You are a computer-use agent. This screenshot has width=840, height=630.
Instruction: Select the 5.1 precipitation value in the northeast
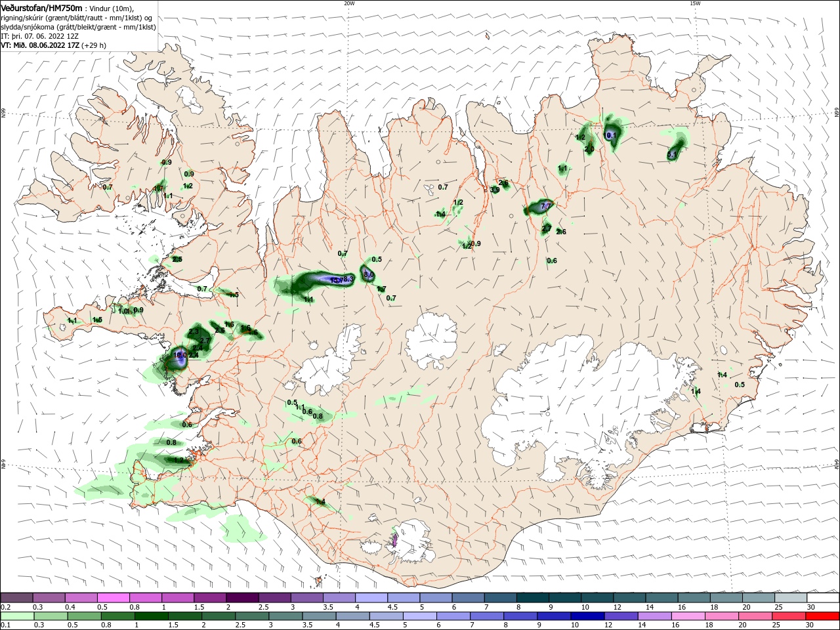672,155
